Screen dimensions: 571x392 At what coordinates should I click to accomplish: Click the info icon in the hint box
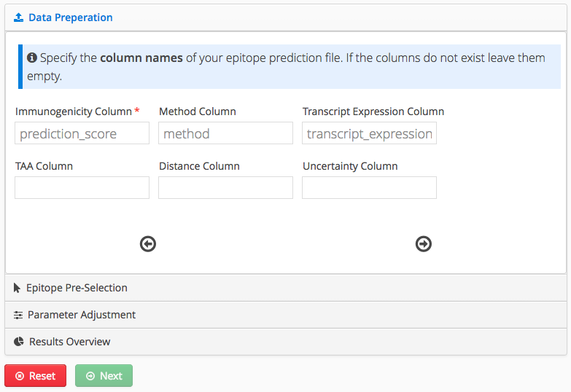[32, 58]
